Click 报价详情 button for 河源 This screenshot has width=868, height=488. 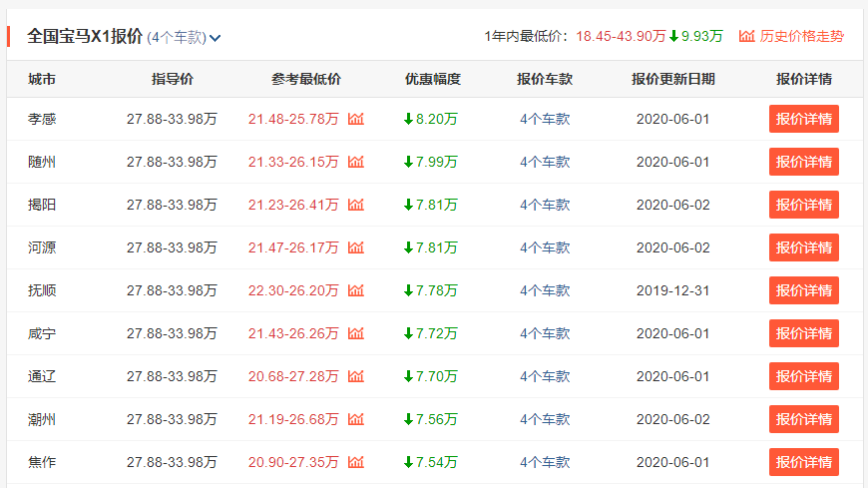804,247
